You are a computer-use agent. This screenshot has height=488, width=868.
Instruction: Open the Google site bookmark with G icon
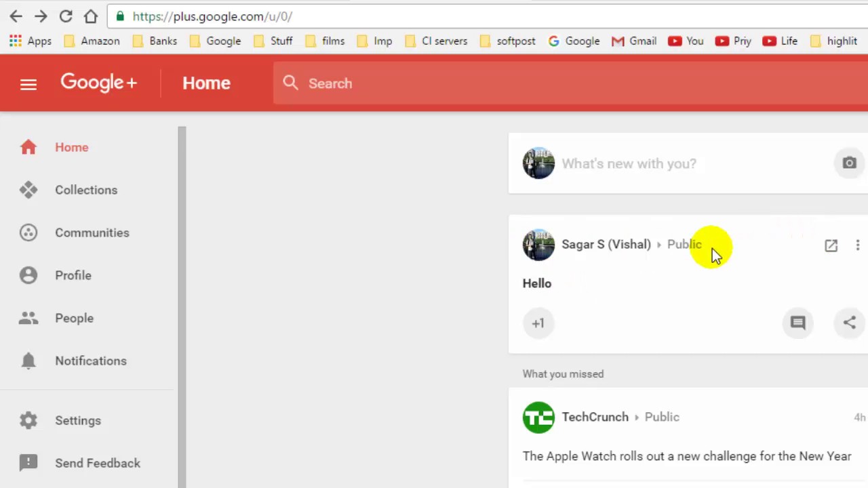tap(574, 41)
